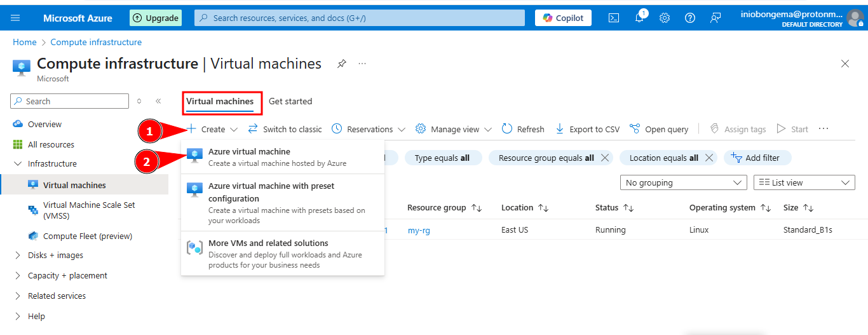Click the Type equals all filter
The height and width of the screenshot is (335, 868).
[x=443, y=158]
